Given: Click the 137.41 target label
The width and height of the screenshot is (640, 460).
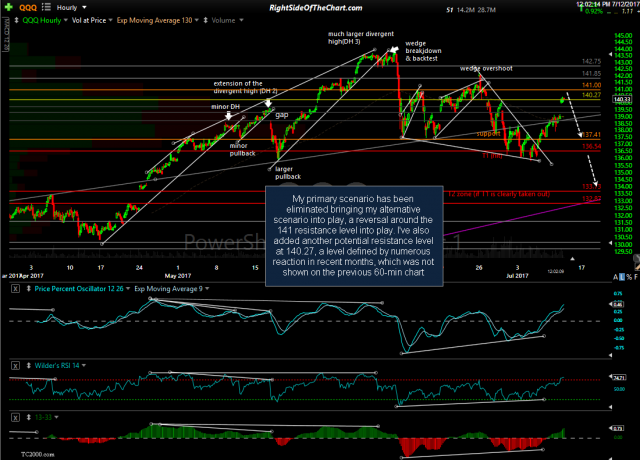Looking at the screenshot, I should tap(591, 134).
